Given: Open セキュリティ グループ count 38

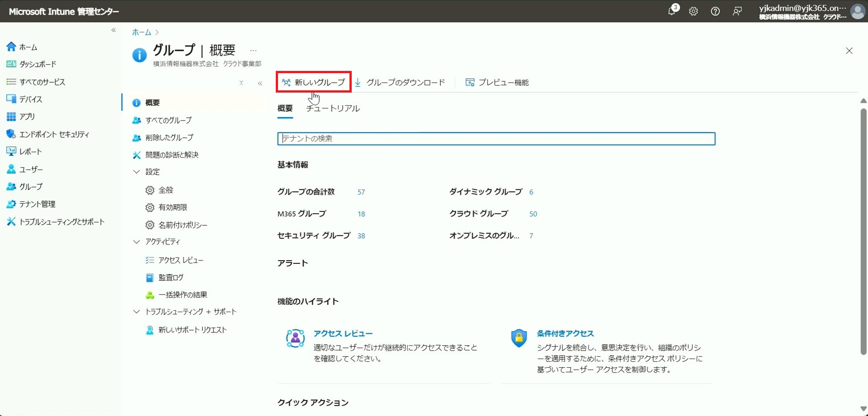Looking at the screenshot, I should coord(361,236).
